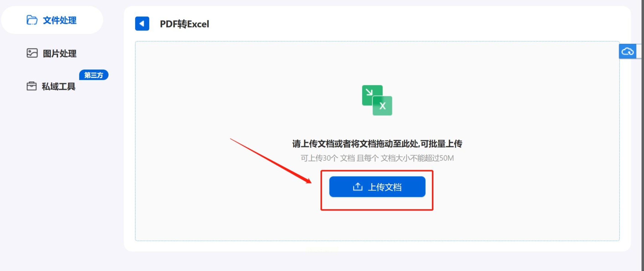Image resolution: width=644 pixels, height=271 pixels.
Task: Open the cloud icon on right edge
Action: (x=628, y=51)
